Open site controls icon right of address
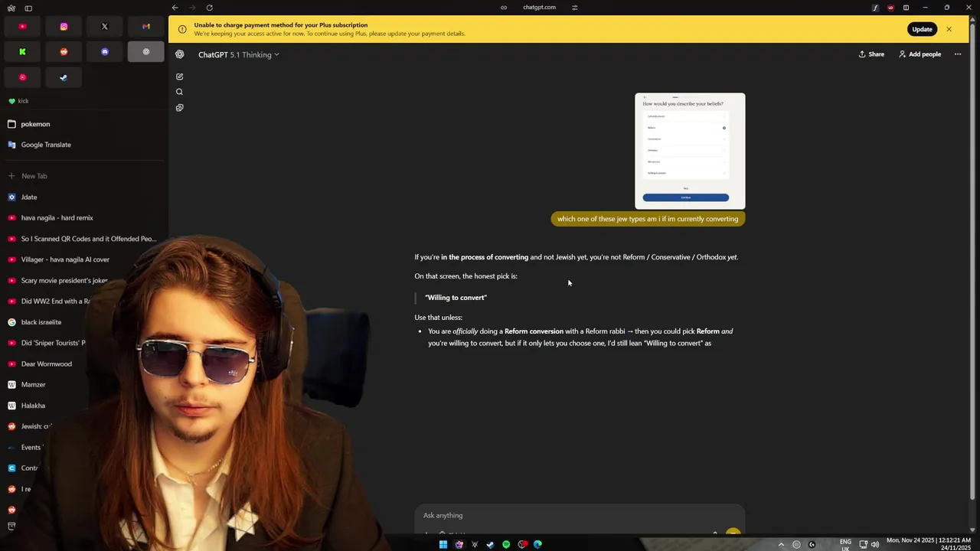 pos(575,8)
